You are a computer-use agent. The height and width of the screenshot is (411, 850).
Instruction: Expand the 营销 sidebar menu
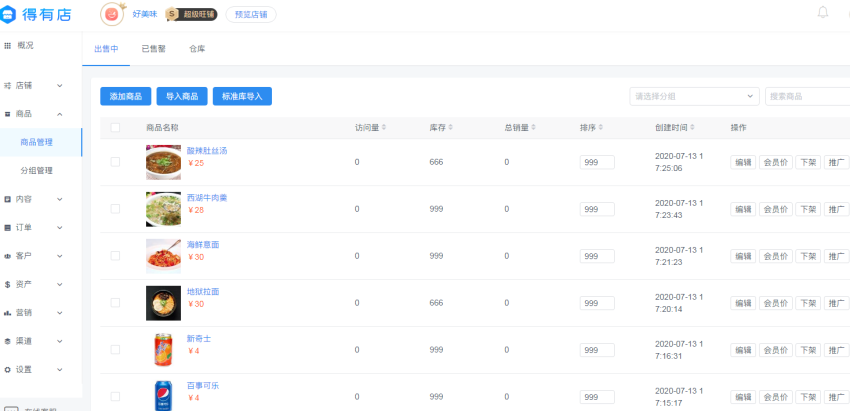click(35, 313)
